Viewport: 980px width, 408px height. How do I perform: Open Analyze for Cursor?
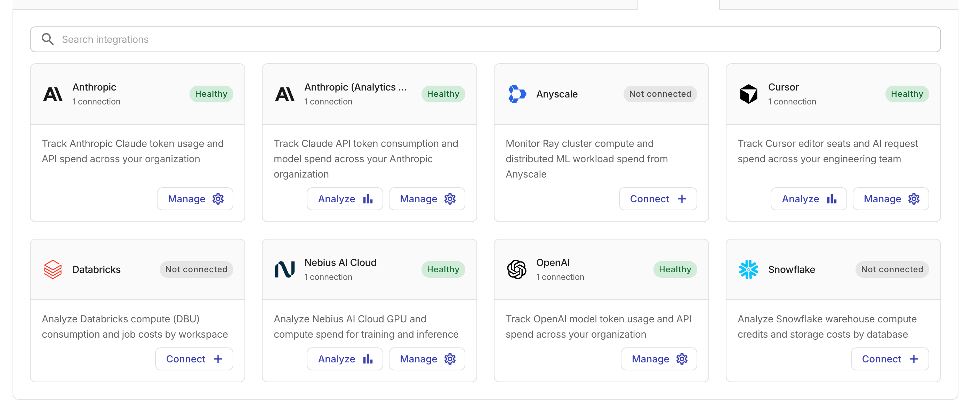[x=809, y=198]
